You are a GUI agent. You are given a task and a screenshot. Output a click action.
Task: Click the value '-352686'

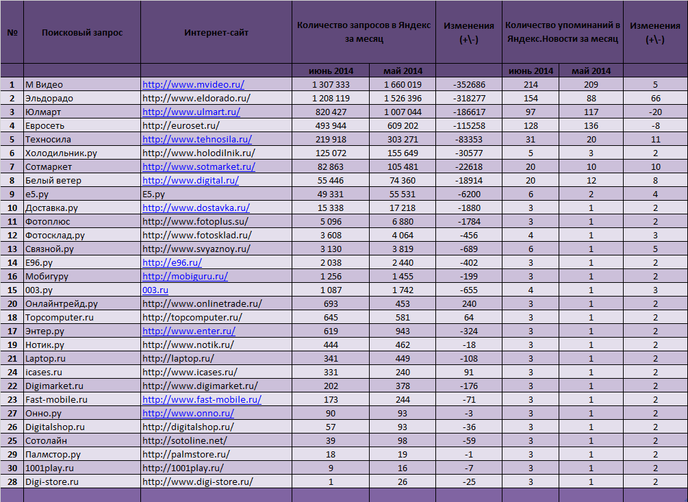(x=469, y=85)
